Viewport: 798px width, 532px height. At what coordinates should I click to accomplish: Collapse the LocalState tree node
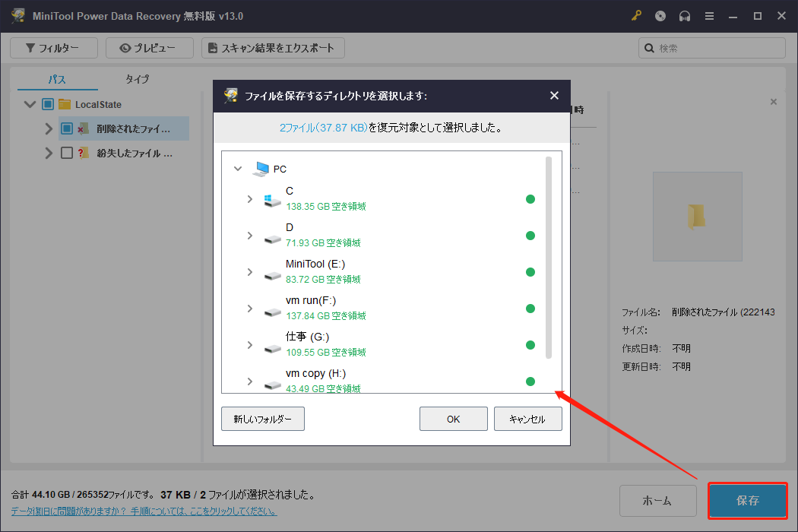[x=30, y=104]
